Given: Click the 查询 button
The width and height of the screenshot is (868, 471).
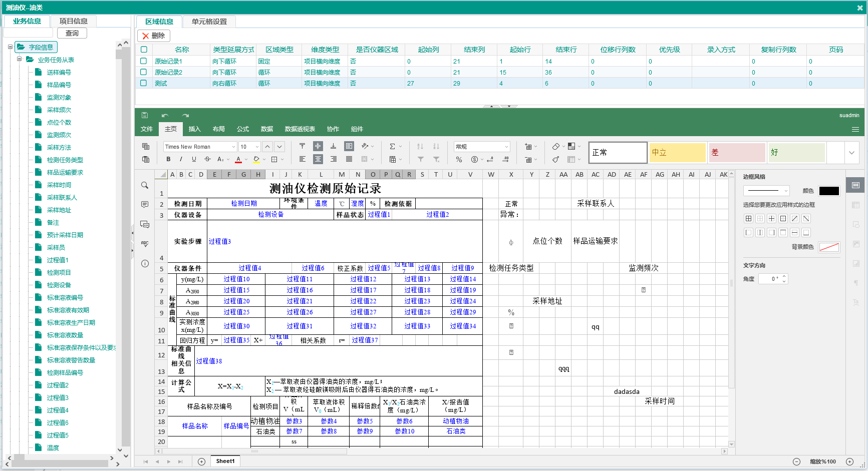Looking at the screenshot, I should tap(72, 33).
